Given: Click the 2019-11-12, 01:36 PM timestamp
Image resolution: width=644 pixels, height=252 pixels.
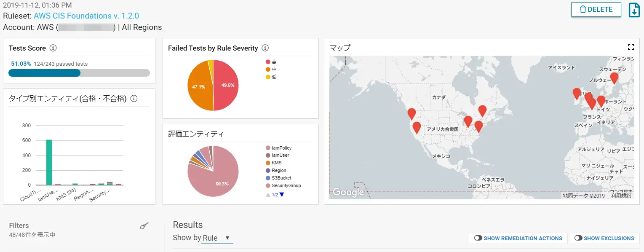Looking at the screenshot, I should (37, 5).
